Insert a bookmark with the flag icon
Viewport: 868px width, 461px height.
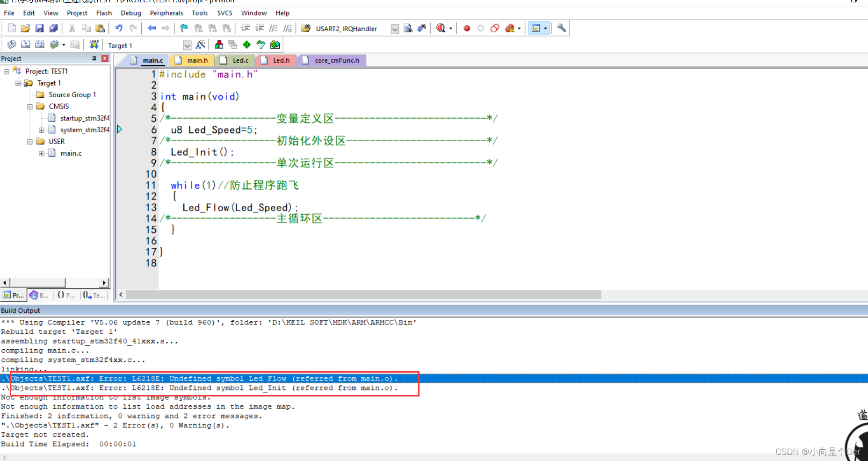coord(184,28)
